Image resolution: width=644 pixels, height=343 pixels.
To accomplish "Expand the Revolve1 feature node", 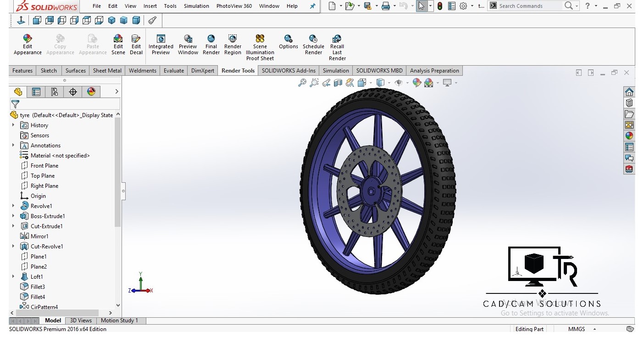I will [x=13, y=206].
